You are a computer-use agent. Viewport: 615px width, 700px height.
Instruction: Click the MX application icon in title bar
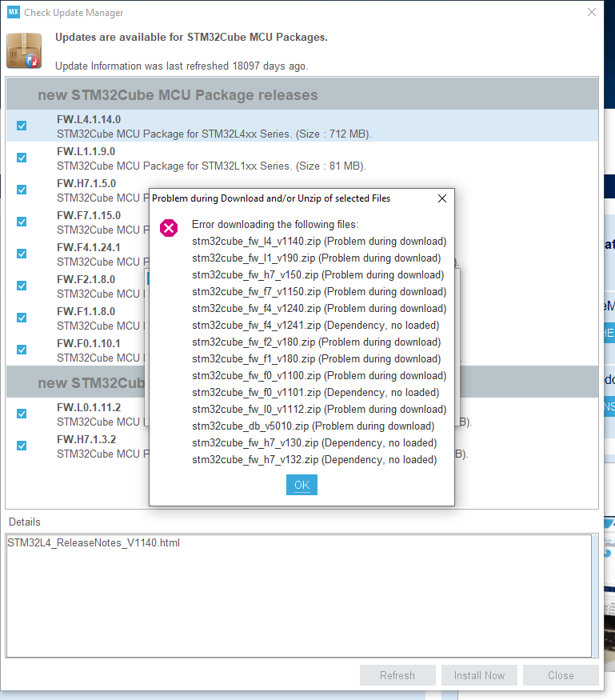click(x=14, y=12)
